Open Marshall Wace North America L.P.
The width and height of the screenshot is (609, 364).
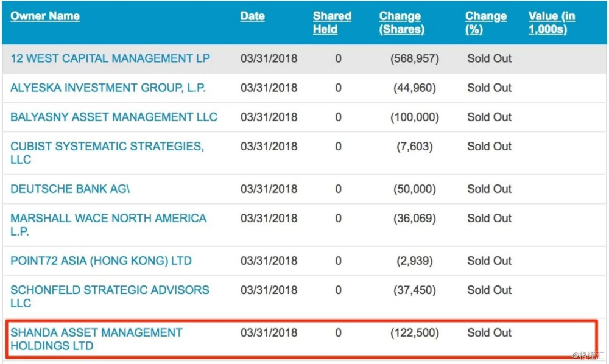click(108, 219)
